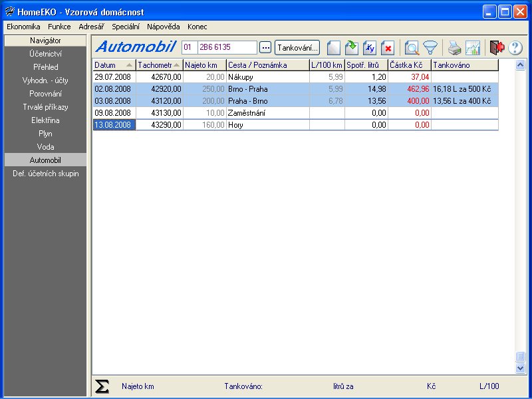The width and height of the screenshot is (532, 399).
Task: Click the printer icon
Action: coord(454,48)
